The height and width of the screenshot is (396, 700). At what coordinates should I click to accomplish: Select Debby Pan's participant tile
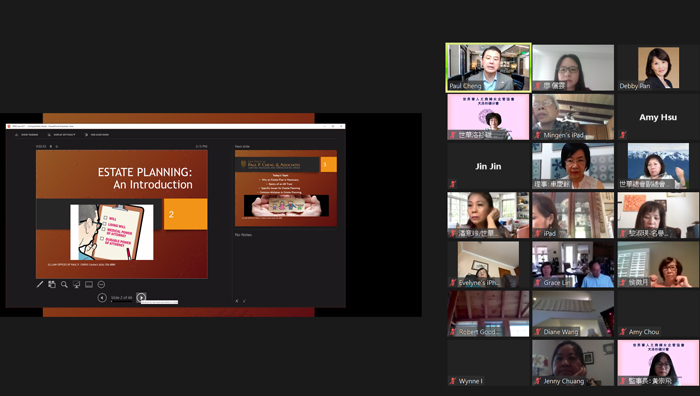tap(658, 67)
